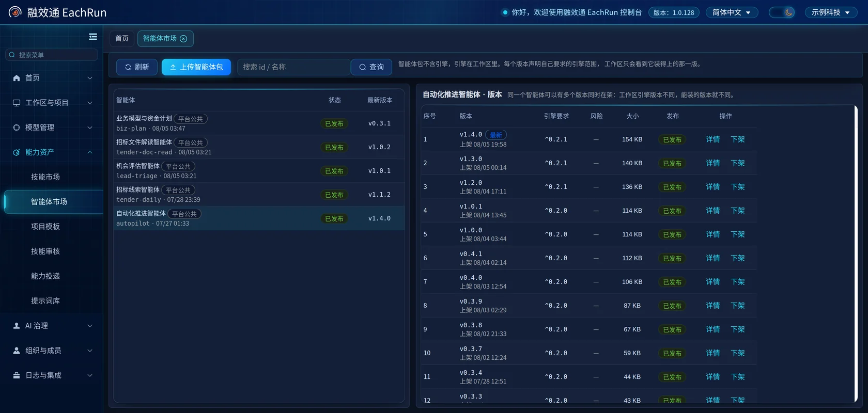Click the AI 治理 sidebar icon
Viewport: 868px width, 413px height.
17,326
